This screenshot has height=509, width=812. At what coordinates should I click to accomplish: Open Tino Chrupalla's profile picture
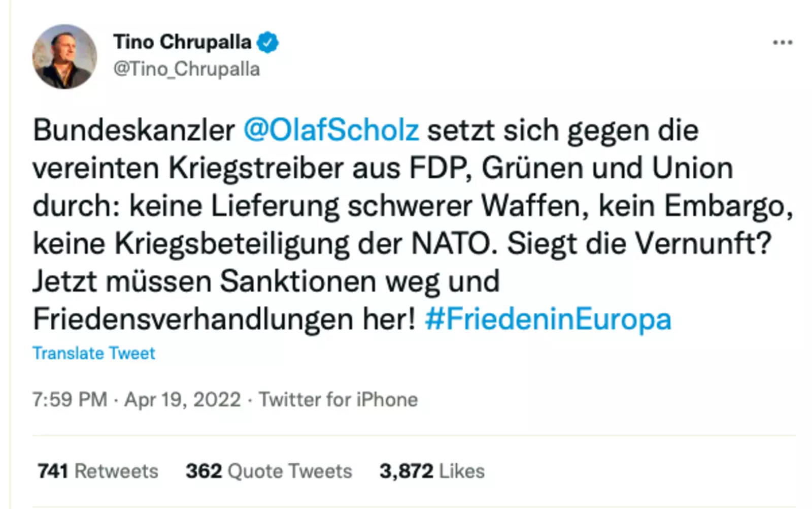tap(64, 57)
